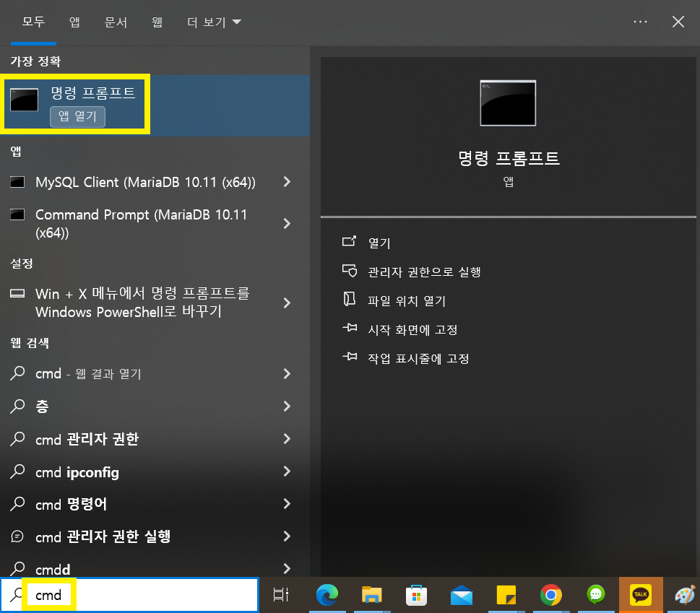This screenshot has height=613, width=700.
Task: Open Microsoft Store from the taskbar
Action: click(x=417, y=595)
